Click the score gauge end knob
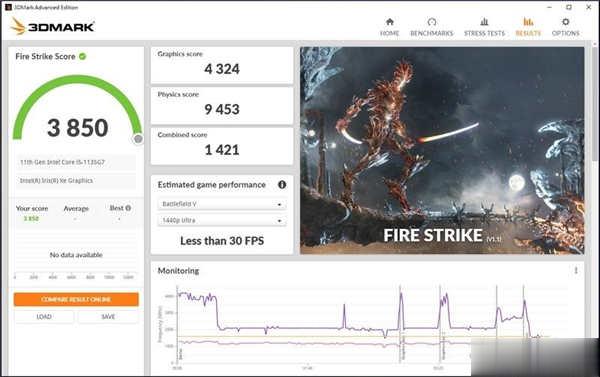This screenshot has width=600, height=377. 138,139
